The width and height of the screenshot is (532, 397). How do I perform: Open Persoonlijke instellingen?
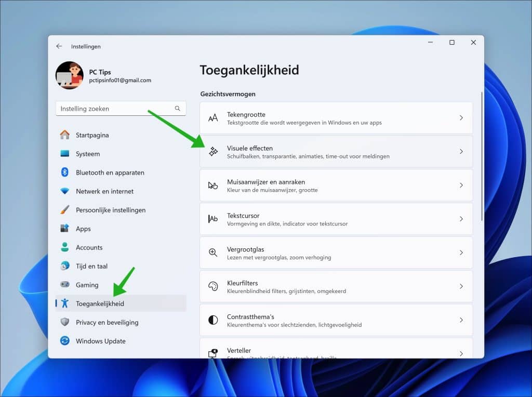121,210
